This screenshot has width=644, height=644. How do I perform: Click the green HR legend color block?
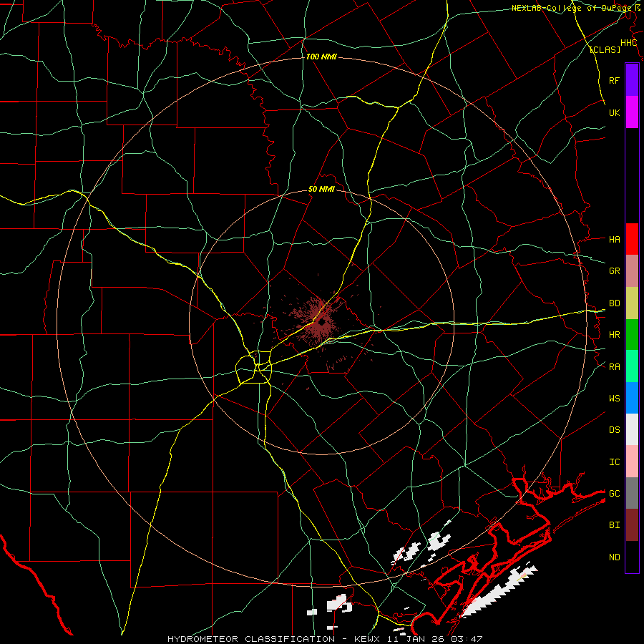[x=632, y=335]
